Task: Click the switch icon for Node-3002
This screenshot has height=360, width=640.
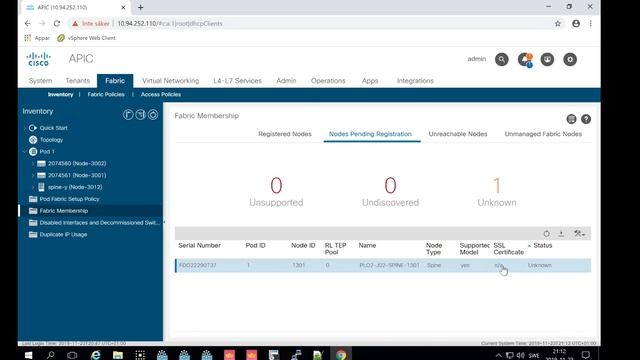Action: tap(41, 163)
